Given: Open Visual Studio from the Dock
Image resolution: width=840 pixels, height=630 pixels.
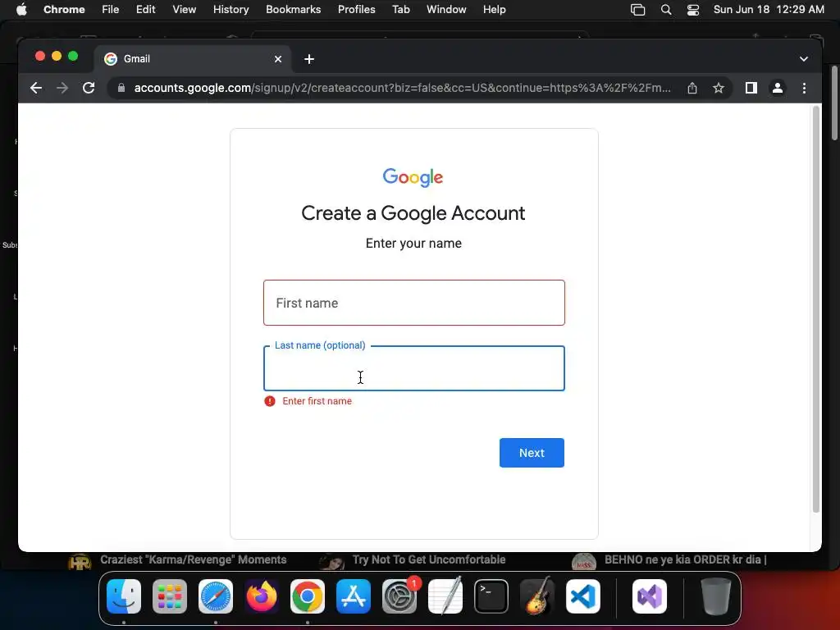Looking at the screenshot, I should (650, 596).
